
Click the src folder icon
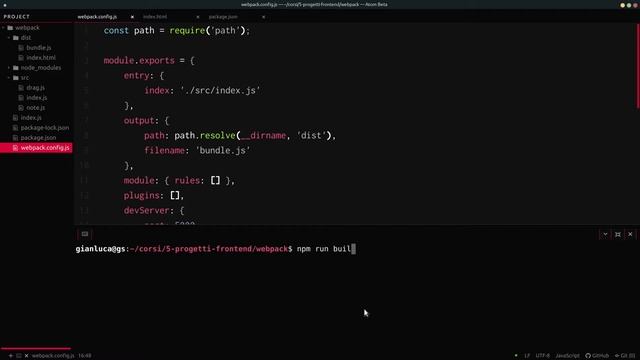[16, 78]
